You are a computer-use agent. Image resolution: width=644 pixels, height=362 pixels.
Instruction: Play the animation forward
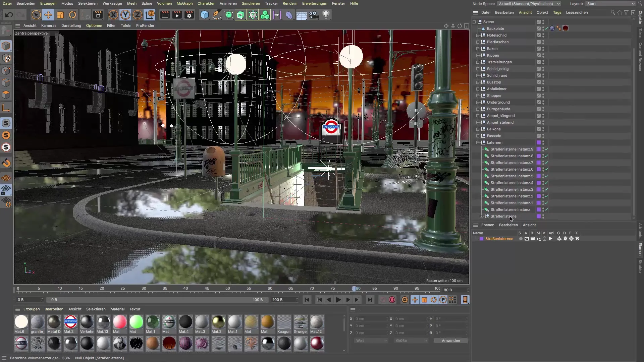click(x=338, y=300)
